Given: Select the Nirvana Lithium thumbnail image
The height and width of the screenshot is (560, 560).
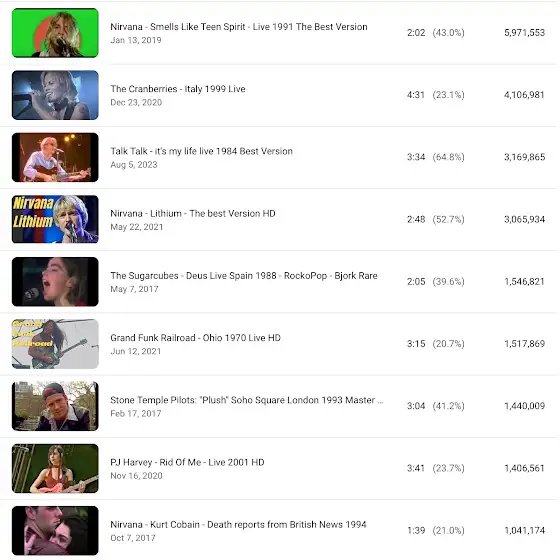Looking at the screenshot, I should coord(55,219).
